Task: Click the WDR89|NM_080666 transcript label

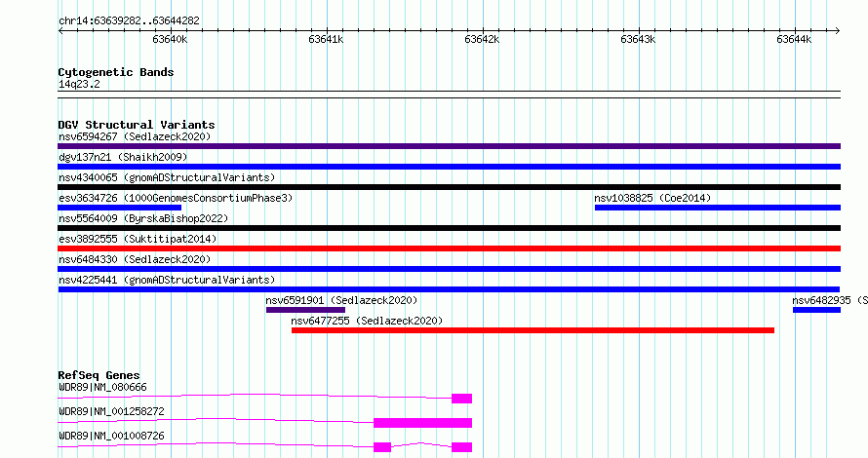Action: pos(103,387)
